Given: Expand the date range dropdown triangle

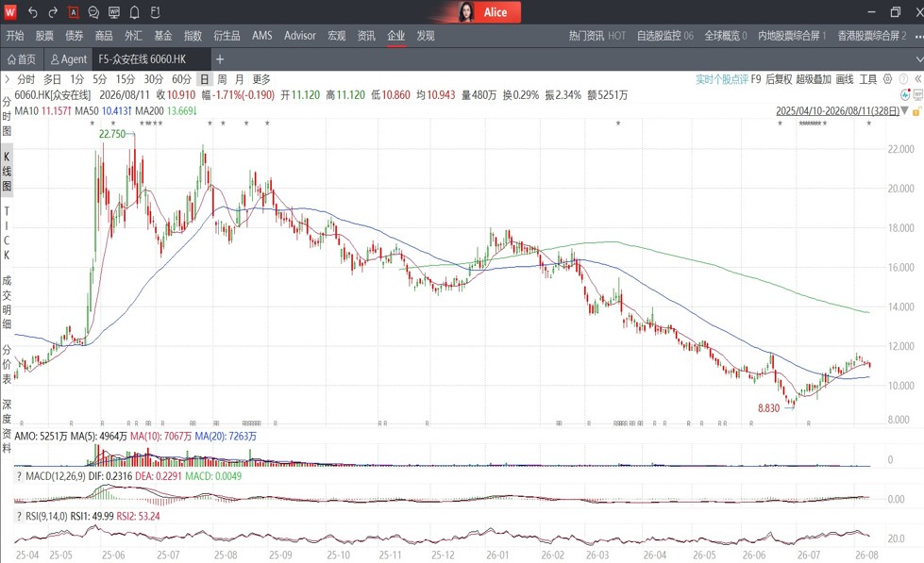Looking at the screenshot, I should 905,110.
